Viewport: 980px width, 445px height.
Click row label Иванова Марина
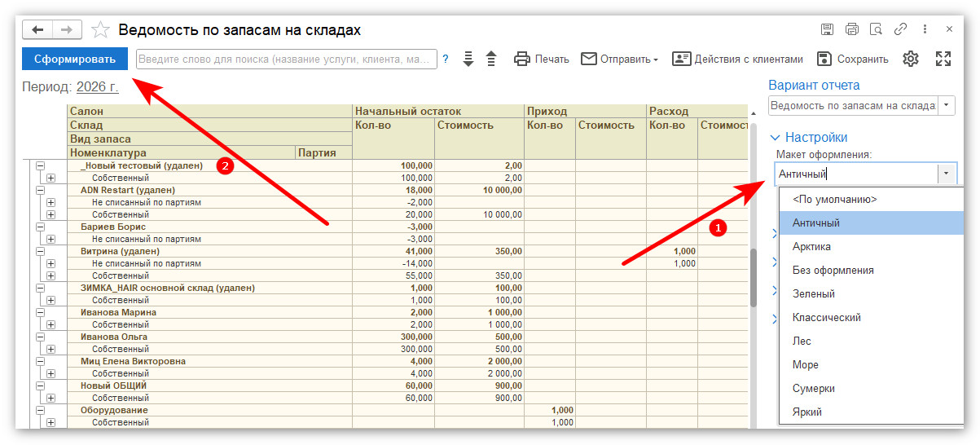(118, 312)
